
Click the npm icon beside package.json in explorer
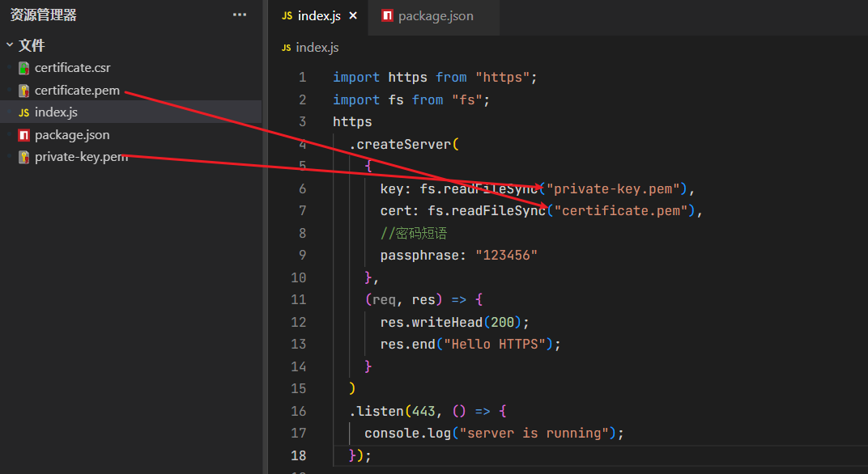click(24, 135)
